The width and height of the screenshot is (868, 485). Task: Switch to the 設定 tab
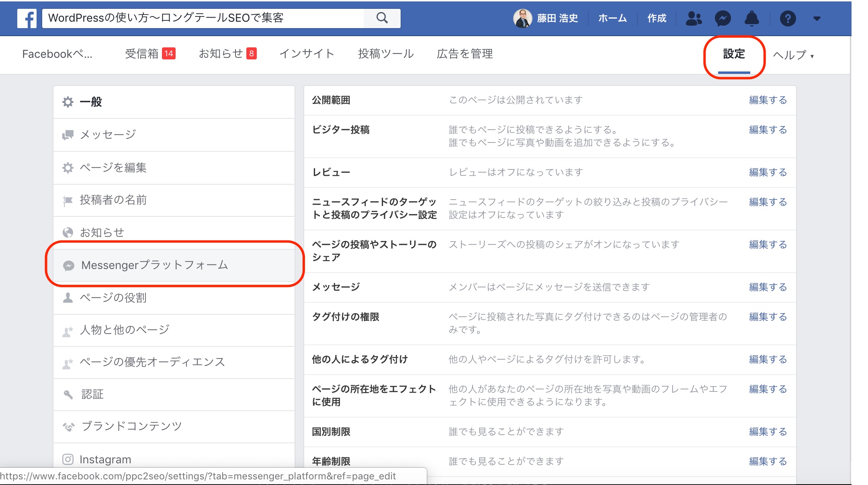click(734, 54)
